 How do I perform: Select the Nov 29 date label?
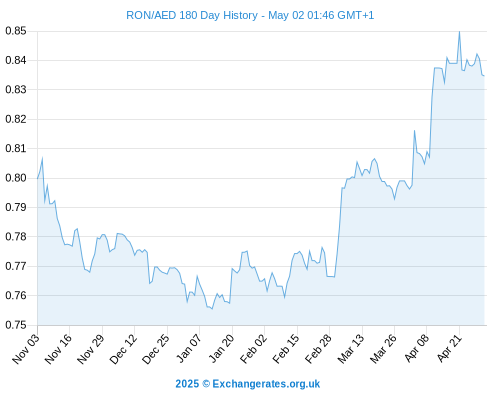pyautogui.click(x=91, y=348)
